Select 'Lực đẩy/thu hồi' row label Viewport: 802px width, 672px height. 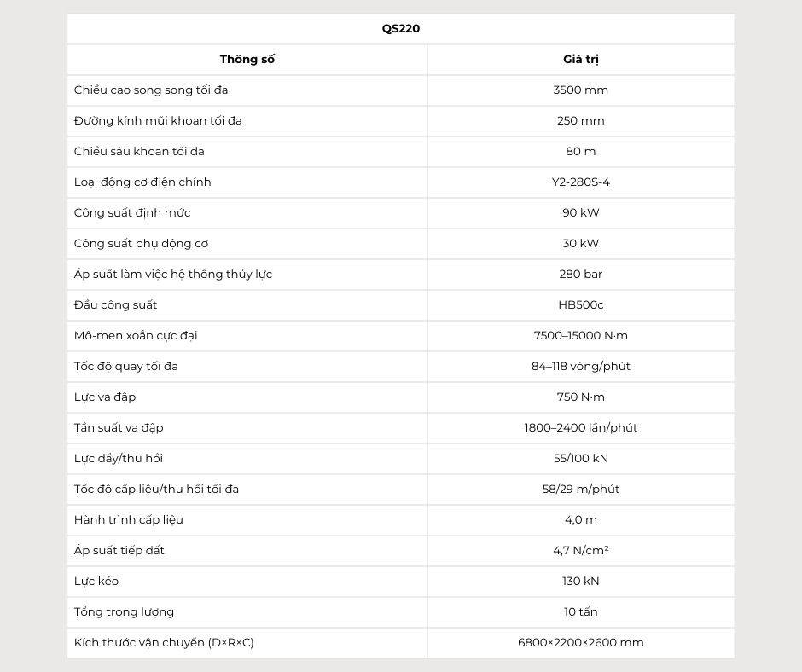[x=119, y=458]
